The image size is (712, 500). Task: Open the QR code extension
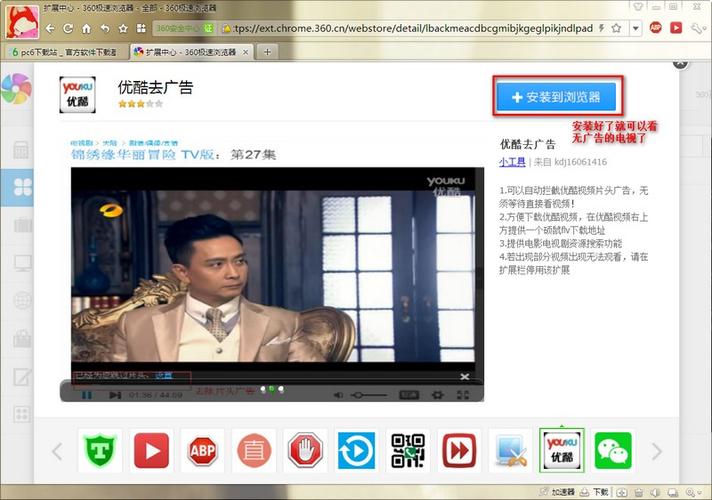[408, 450]
